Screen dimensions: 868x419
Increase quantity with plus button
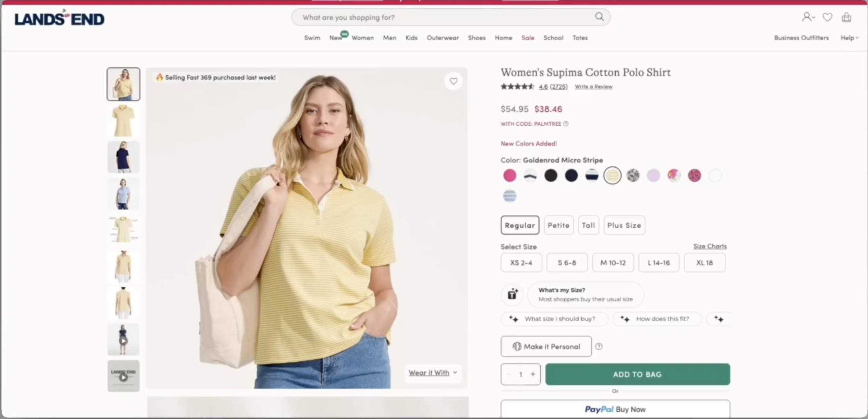tap(533, 374)
